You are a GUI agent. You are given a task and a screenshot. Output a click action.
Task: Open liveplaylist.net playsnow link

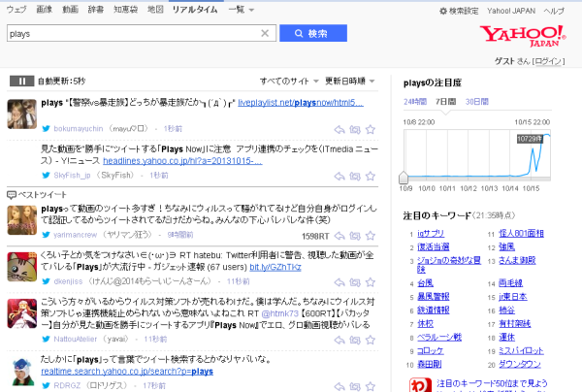301,103
